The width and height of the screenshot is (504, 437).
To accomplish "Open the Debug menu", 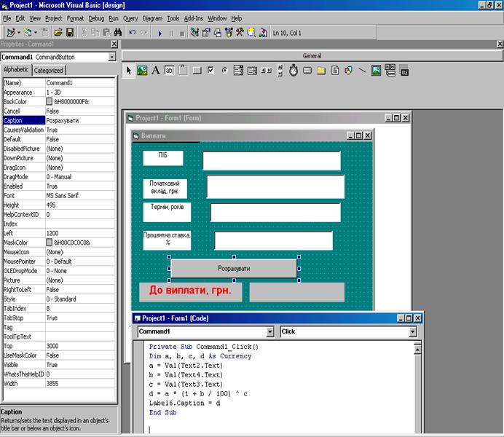I will (x=96, y=17).
